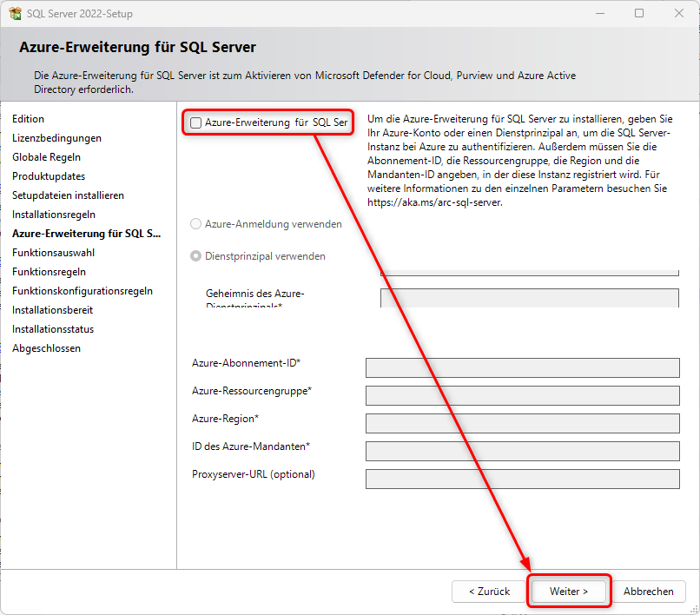Select Lizenzbedingungen in the step list
The width and height of the screenshot is (700, 615).
56,138
